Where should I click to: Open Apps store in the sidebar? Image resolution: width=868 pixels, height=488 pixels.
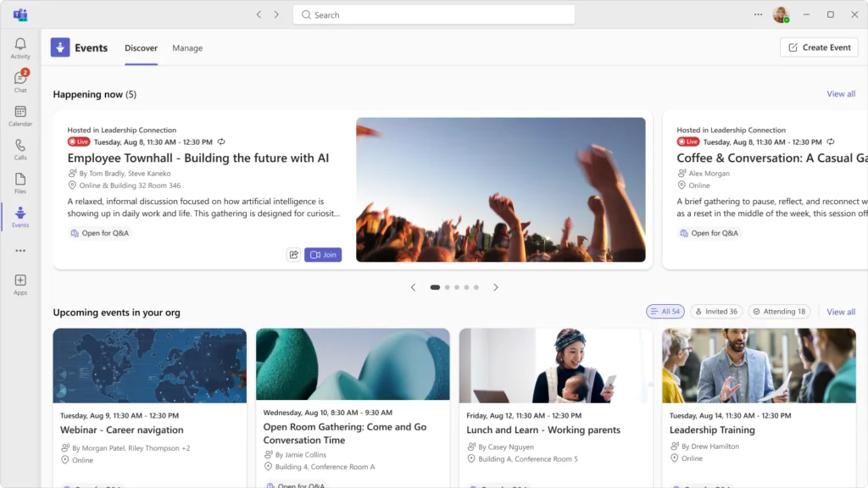point(20,284)
